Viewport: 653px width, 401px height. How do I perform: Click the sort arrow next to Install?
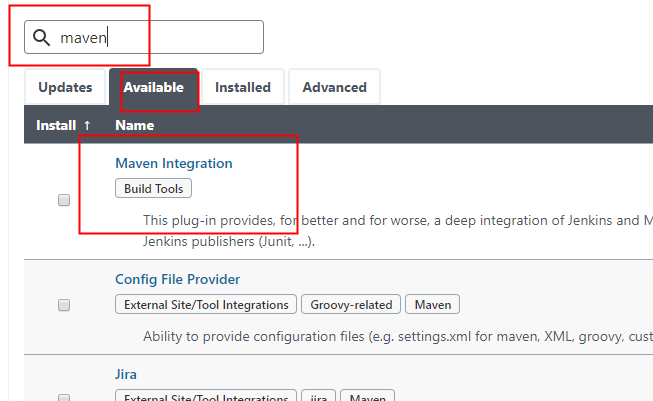point(87,125)
